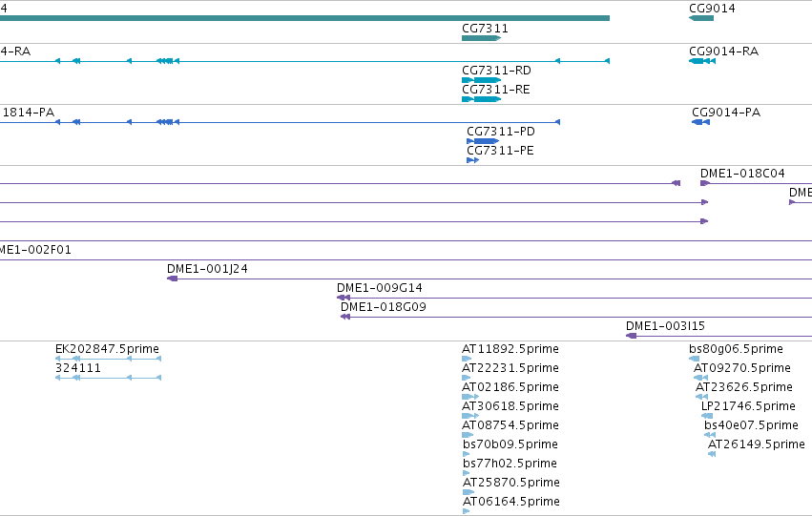Select the CG7311-PD coding glyph
Image resolution: width=812 pixels, height=516 pixels.
[x=483, y=141]
